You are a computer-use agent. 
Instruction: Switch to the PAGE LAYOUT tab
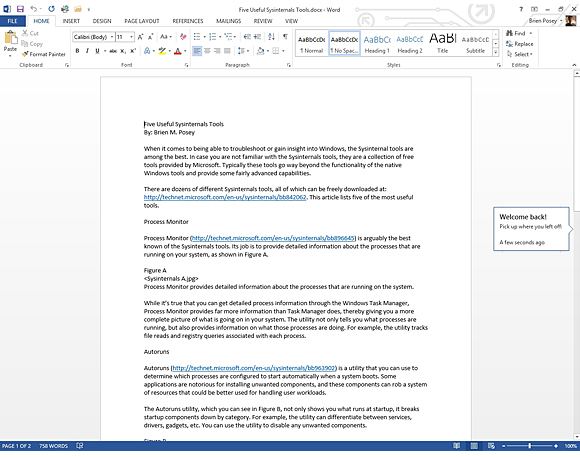pyautogui.click(x=142, y=21)
